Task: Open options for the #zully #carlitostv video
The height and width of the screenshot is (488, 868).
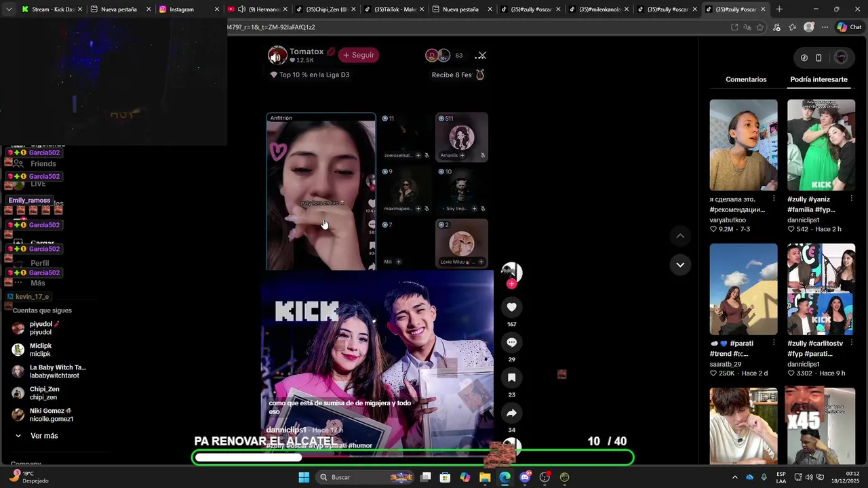Action: tap(851, 343)
